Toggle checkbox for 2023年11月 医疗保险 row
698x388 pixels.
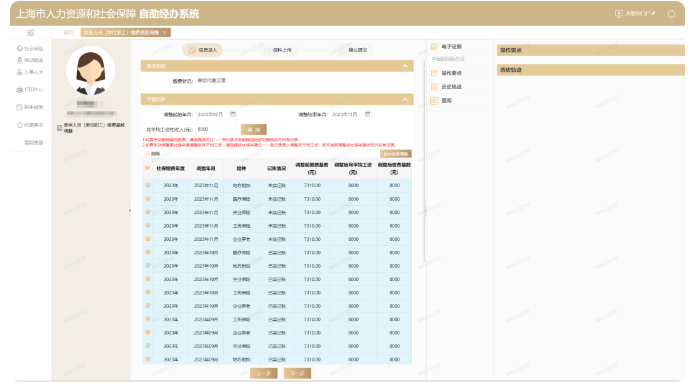pyautogui.click(x=147, y=199)
